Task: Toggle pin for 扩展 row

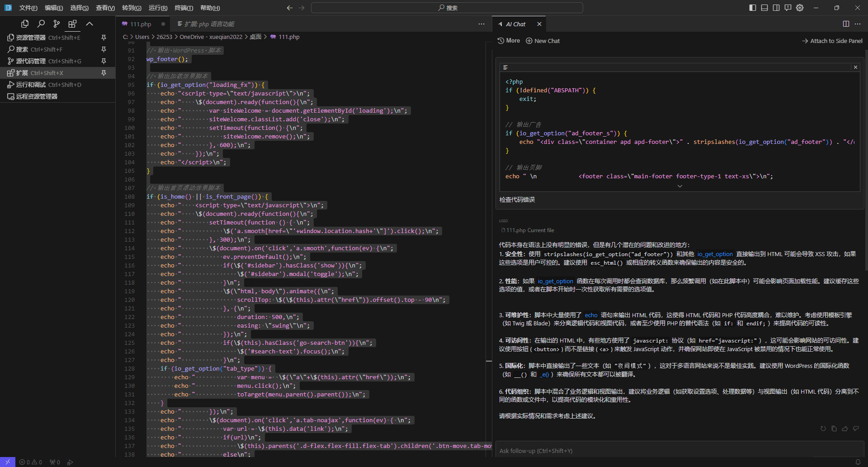Action: point(104,73)
